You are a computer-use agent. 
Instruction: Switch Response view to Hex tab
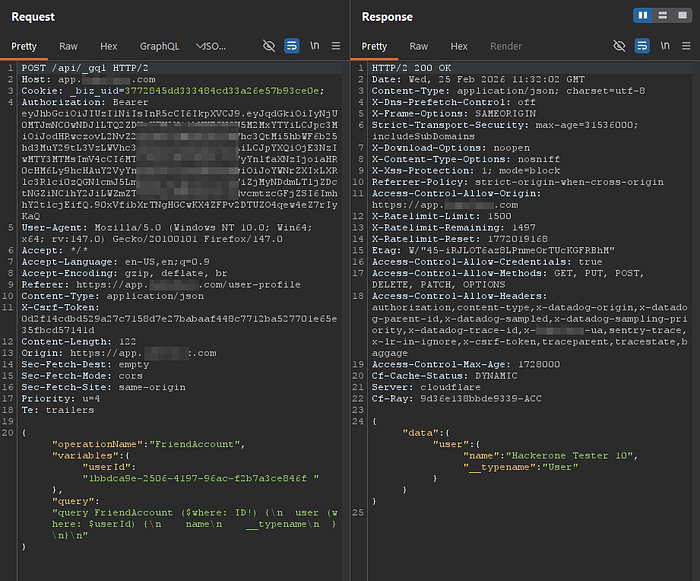click(459, 46)
